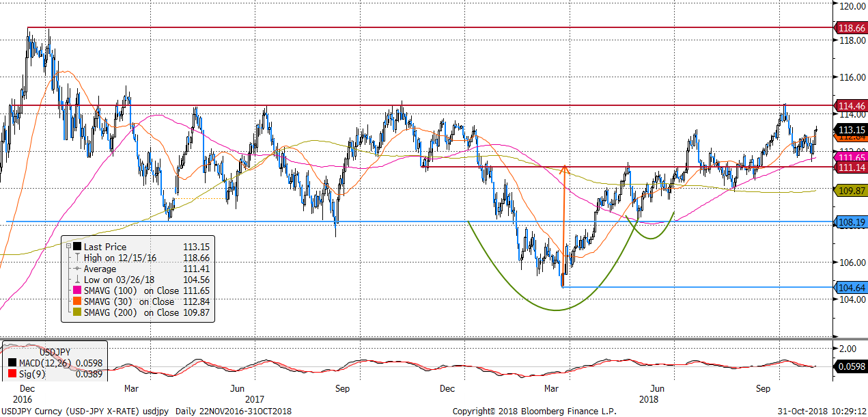The image size is (868, 417).
Task: Click the 31-Oct-2018 10:29:12 timestamp
Action: point(822,411)
